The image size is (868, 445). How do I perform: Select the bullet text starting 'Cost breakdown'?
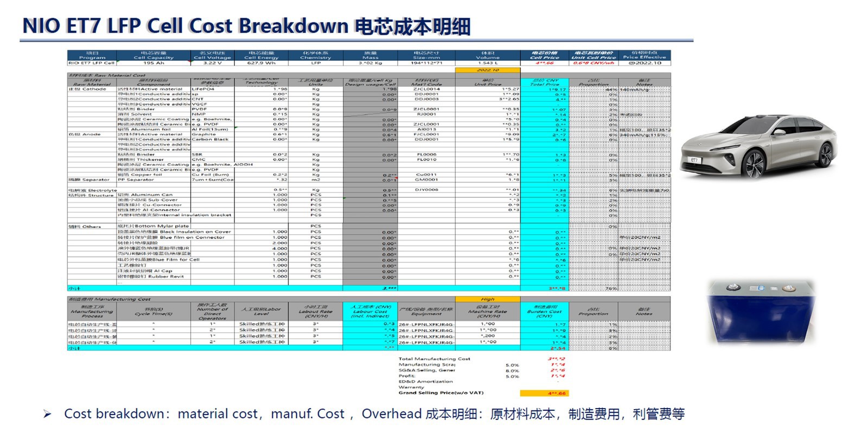(374, 414)
